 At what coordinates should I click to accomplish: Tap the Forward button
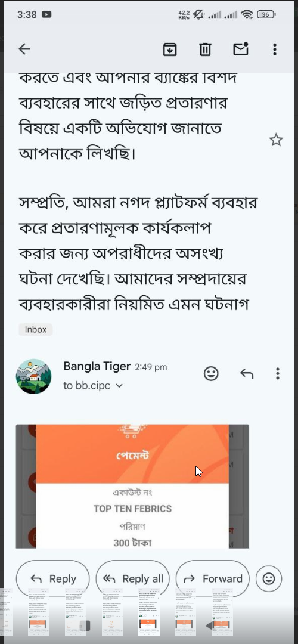[212, 578]
